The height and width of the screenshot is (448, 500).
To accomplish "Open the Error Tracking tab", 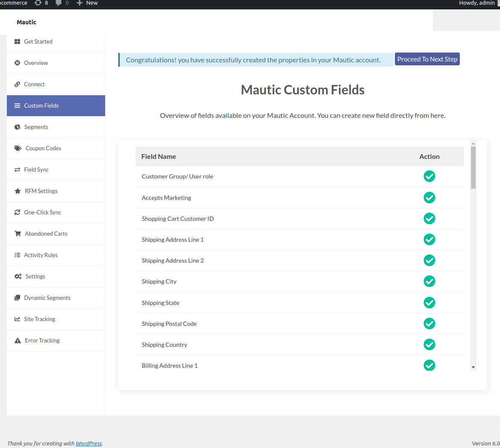I will point(56,341).
